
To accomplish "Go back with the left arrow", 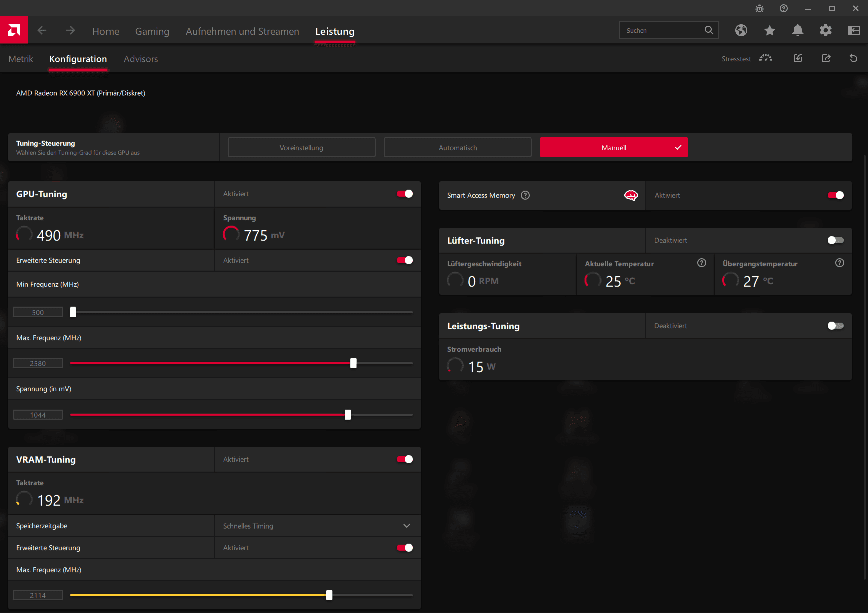I will point(42,31).
